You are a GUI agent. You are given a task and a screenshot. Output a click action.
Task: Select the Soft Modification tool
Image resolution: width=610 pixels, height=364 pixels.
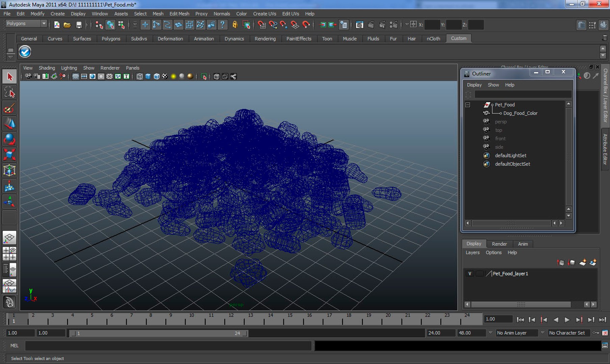pos(9,186)
